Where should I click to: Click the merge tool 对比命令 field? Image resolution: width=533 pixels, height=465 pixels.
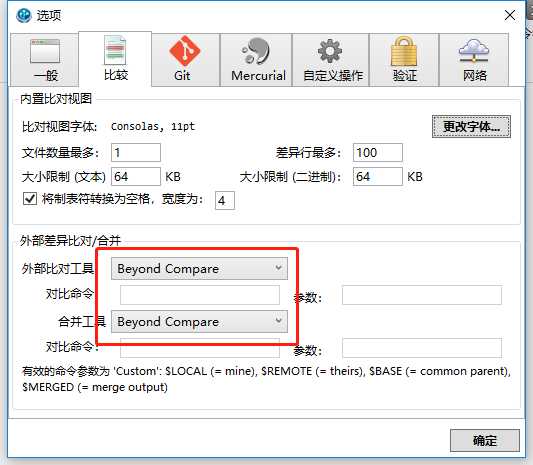click(200, 347)
